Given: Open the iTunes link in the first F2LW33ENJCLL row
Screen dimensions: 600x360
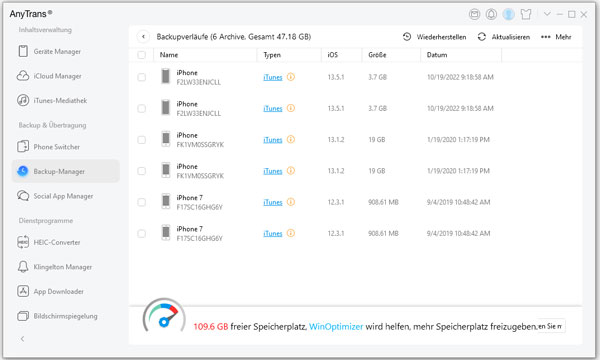Looking at the screenshot, I should tap(273, 77).
